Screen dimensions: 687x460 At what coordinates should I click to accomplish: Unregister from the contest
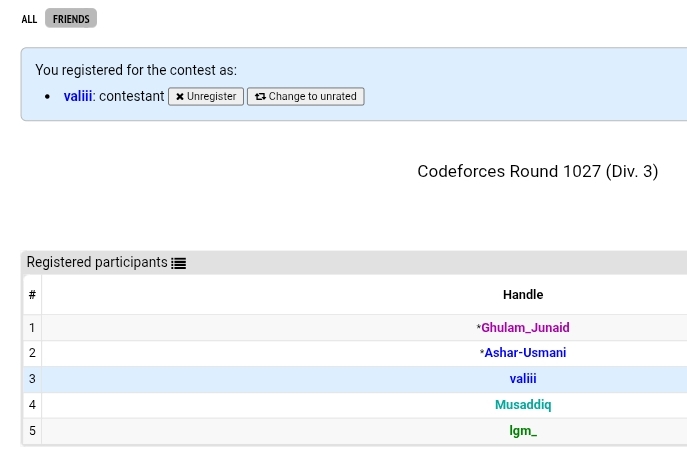pyautogui.click(x=206, y=96)
